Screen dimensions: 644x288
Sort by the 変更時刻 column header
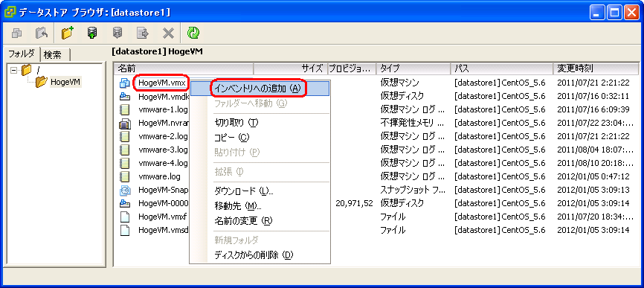[x=596, y=68]
